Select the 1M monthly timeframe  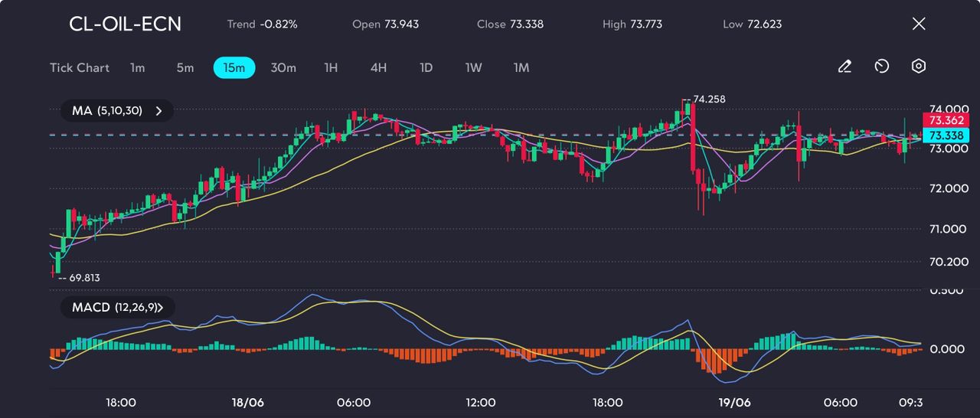click(521, 67)
